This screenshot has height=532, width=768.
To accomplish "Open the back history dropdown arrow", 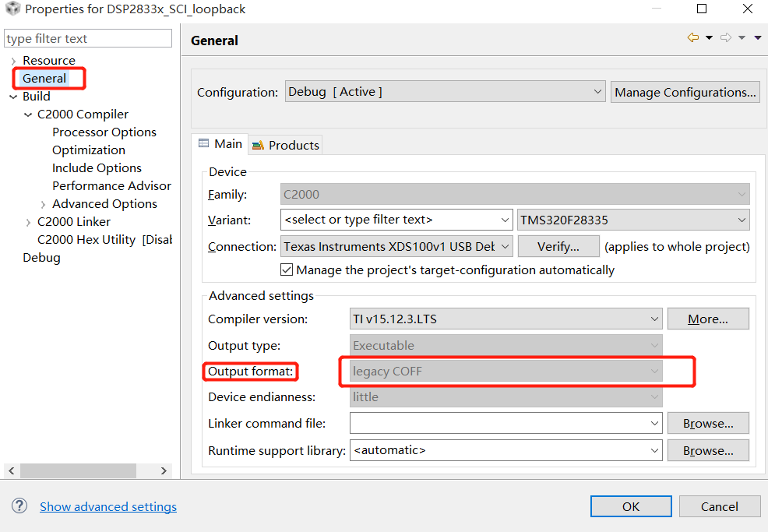I will point(709,38).
